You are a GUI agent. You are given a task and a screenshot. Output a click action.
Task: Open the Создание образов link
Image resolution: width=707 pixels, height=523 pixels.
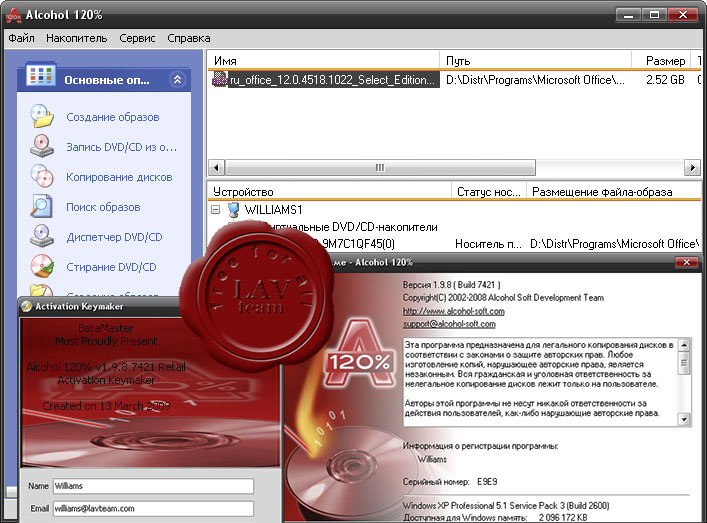click(113, 117)
